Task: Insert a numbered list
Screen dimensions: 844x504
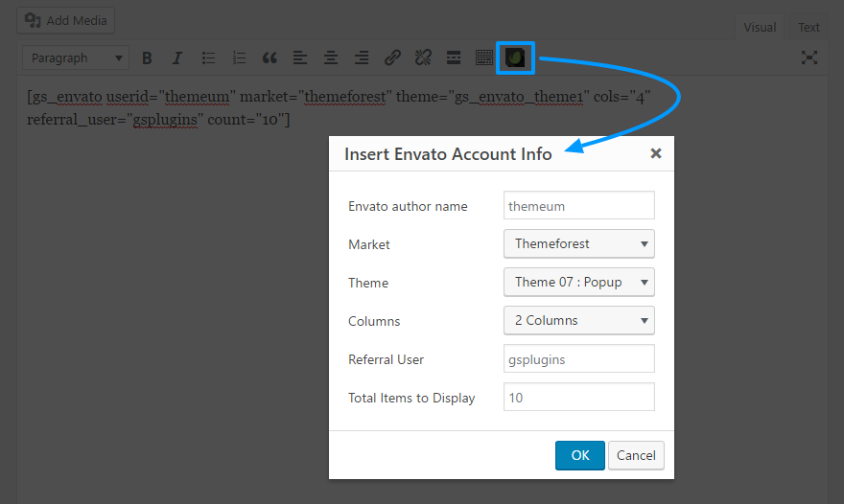Action: point(239,58)
